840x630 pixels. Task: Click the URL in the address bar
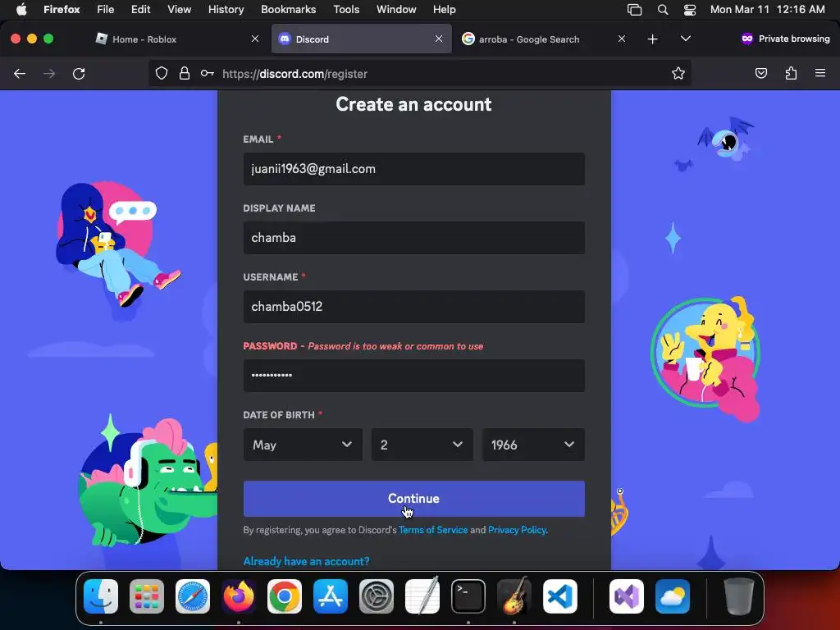(x=294, y=73)
